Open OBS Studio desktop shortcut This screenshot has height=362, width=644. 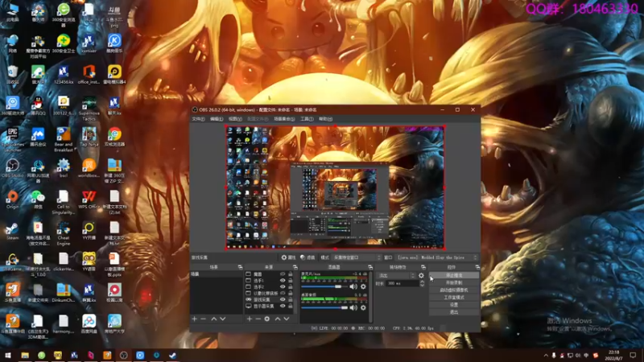(x=12, y=168)
